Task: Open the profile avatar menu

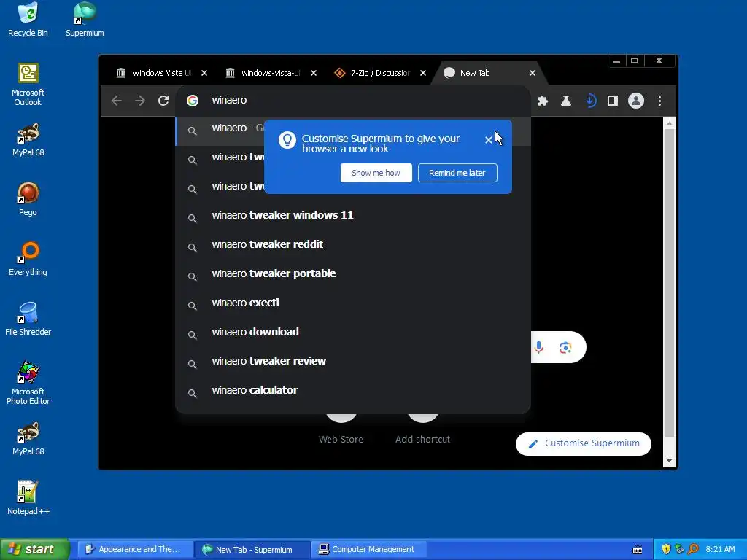Action: (x=636, y=101)
